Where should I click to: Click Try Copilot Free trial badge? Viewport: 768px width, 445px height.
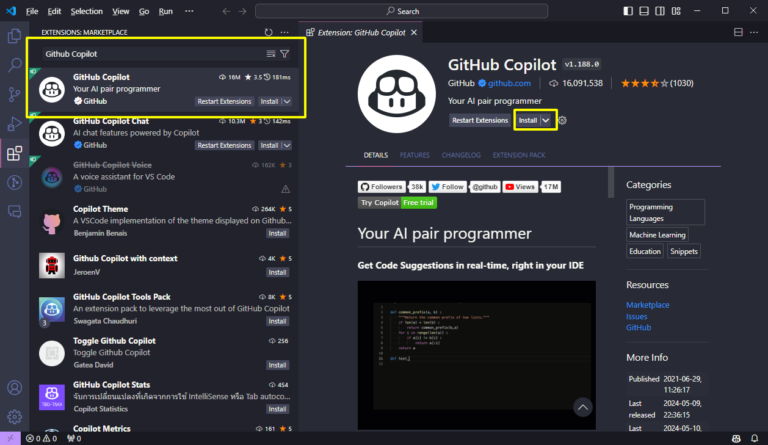pos(397,203)
